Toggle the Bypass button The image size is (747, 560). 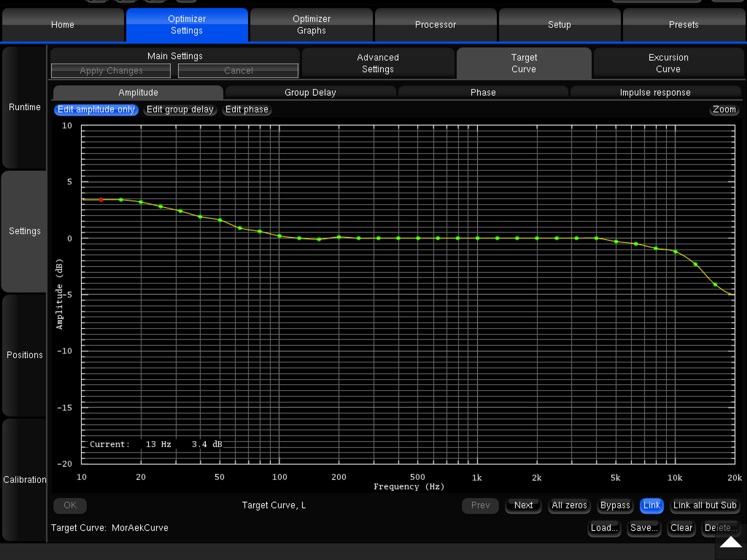(614, 505)
